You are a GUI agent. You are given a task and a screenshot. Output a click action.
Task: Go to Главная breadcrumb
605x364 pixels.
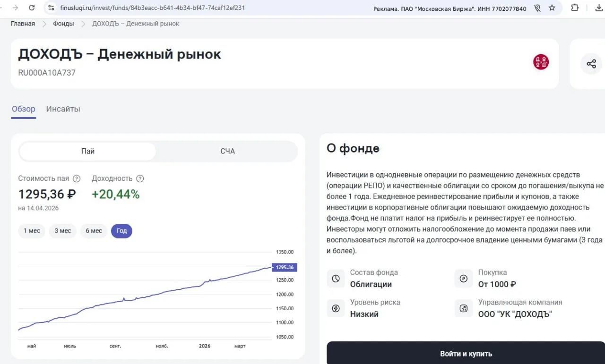click(23, 24)
